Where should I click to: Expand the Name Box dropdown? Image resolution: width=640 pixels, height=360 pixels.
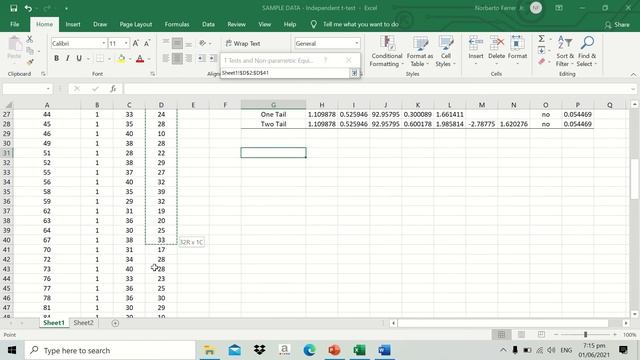[48, 89]
